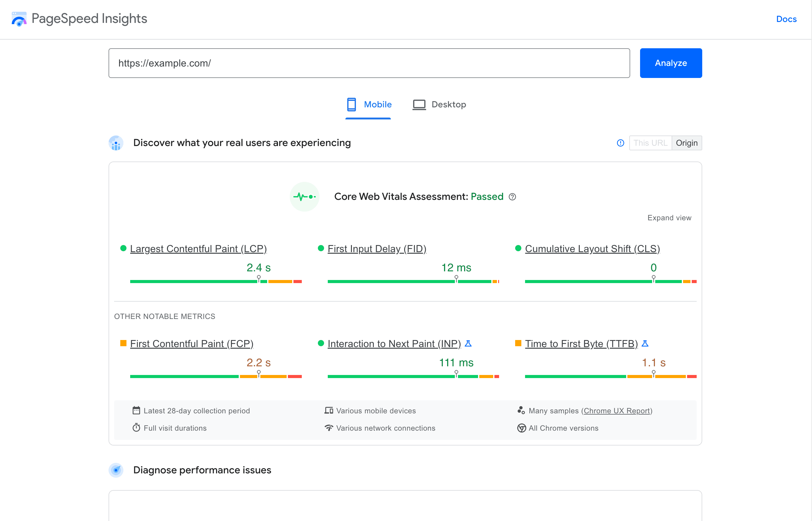The image size is (812, 521).
Task: Open First Contentful Paint (FCP) link
Action: [192, 344]
